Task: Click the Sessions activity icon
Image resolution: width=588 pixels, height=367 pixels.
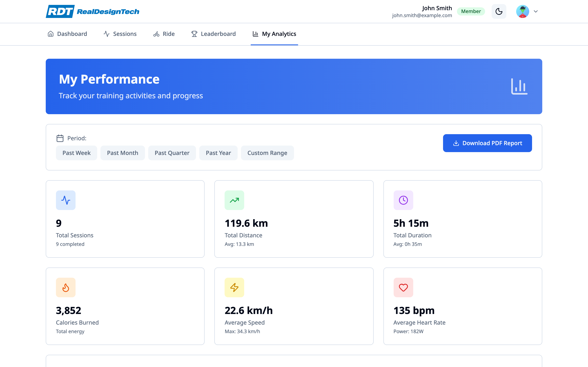Action: point(107,34)
